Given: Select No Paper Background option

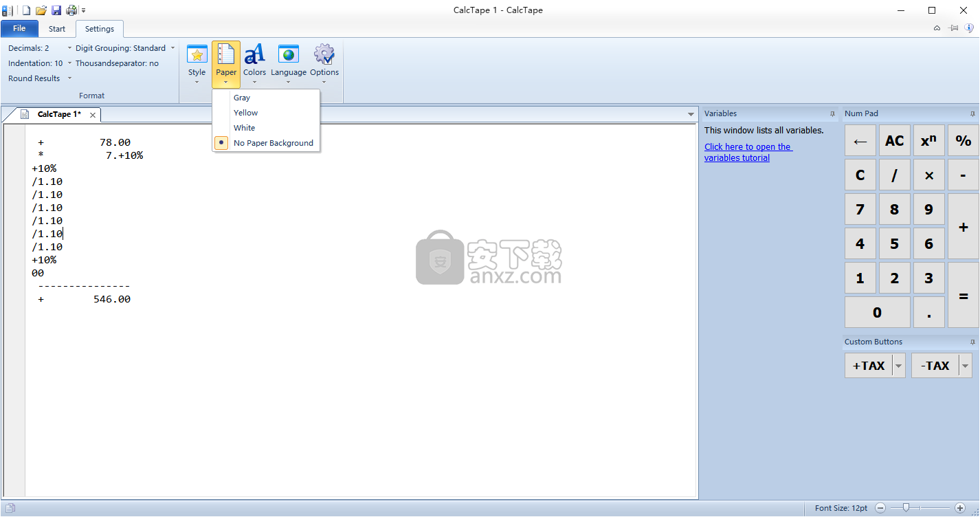Looking at the screenshot, I should (x=266, y=143).
